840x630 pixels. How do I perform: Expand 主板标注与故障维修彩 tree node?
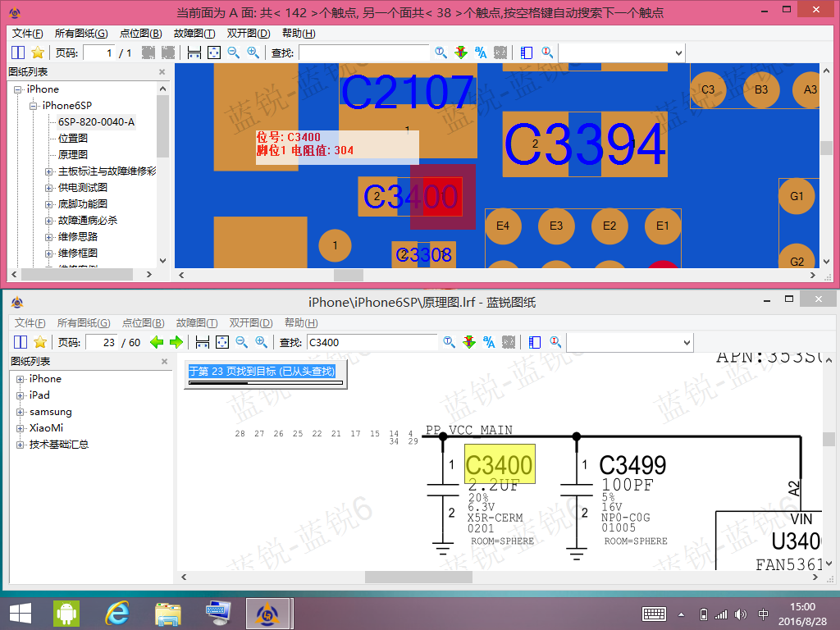[48, 171]
